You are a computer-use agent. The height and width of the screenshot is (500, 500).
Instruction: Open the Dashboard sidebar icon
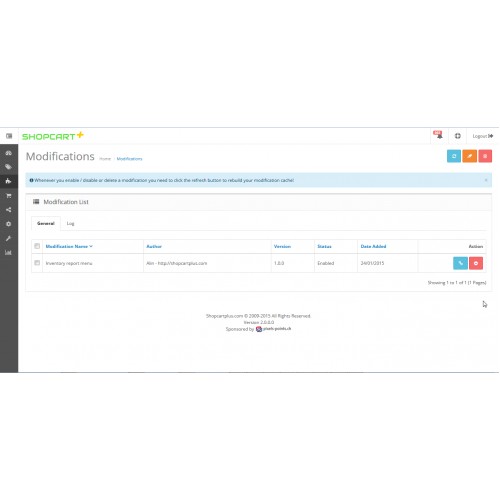[9, 153]
